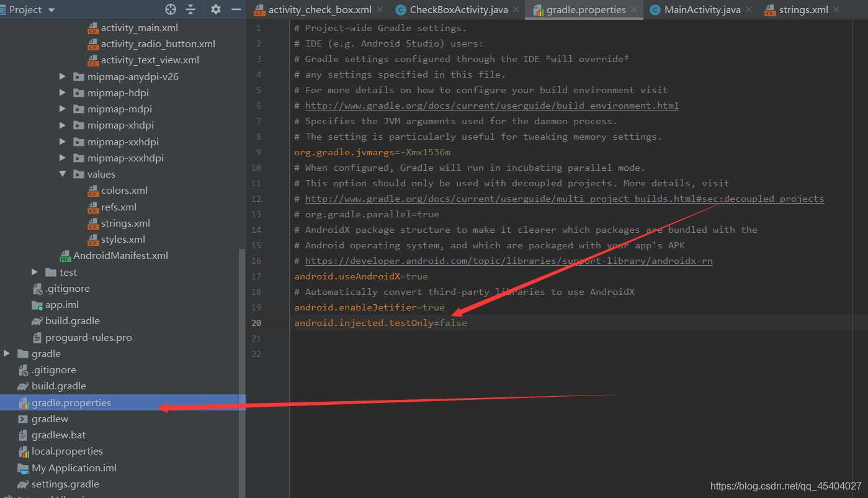Expand the mipmap-anydpi-v26 folder
This screenshot has width=868, height=498.
click(x=62, y=76)
